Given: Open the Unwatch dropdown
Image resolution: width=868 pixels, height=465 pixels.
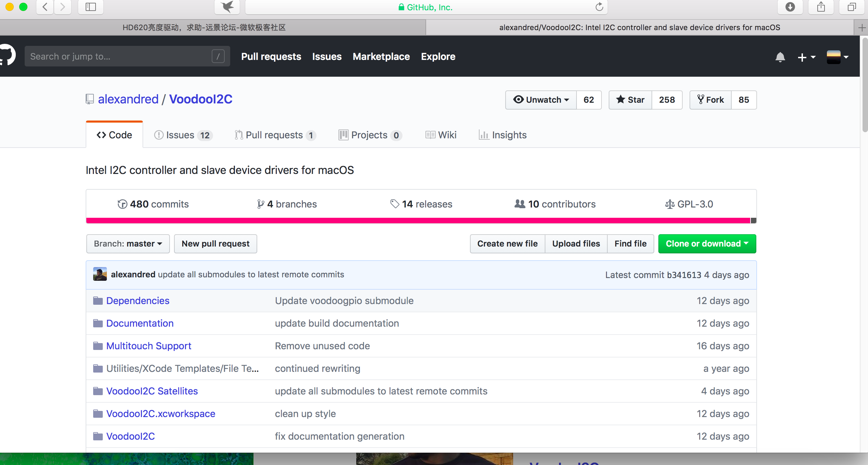Looking at the screenshot, I should click(541, 100).
